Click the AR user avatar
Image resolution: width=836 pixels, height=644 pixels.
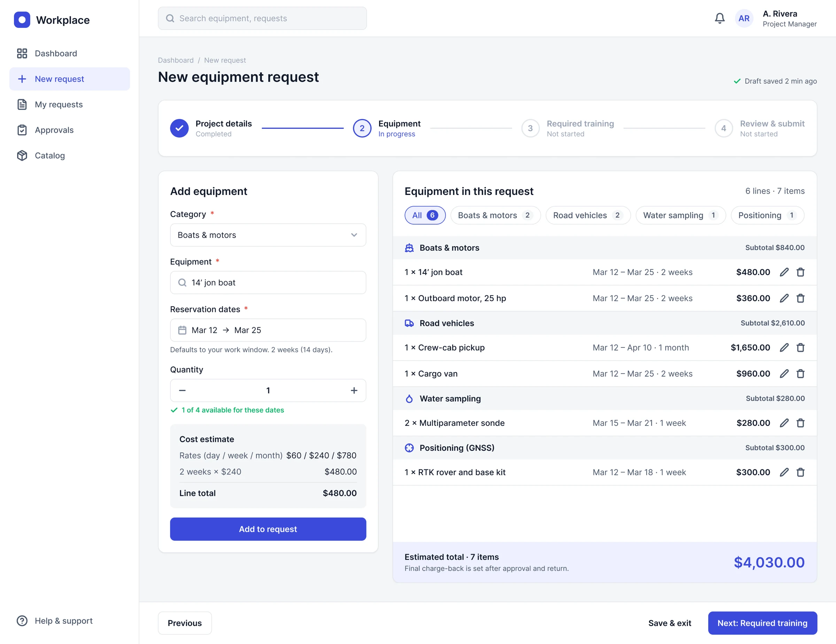(744, 18)
